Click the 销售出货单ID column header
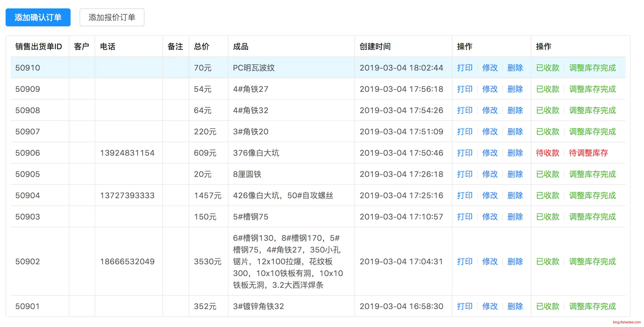The width and height of the screenshot is (644, 327). coord(39,46)
